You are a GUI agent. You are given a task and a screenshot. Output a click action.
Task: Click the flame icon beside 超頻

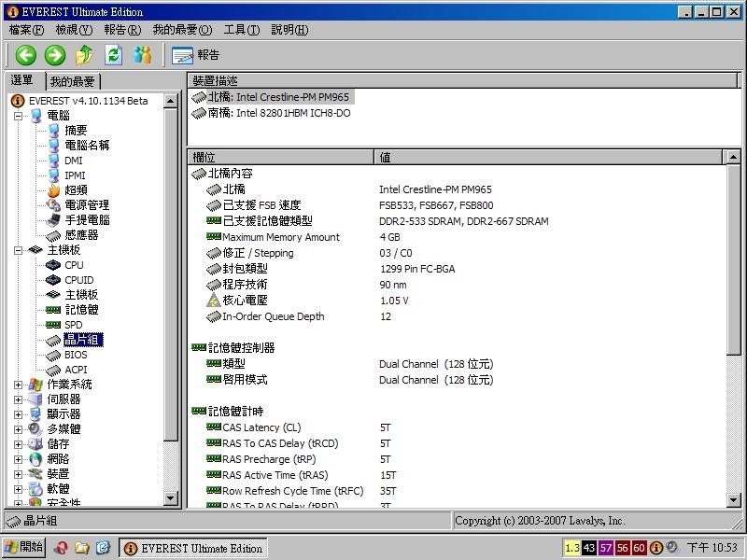click(x=53, y=190)
